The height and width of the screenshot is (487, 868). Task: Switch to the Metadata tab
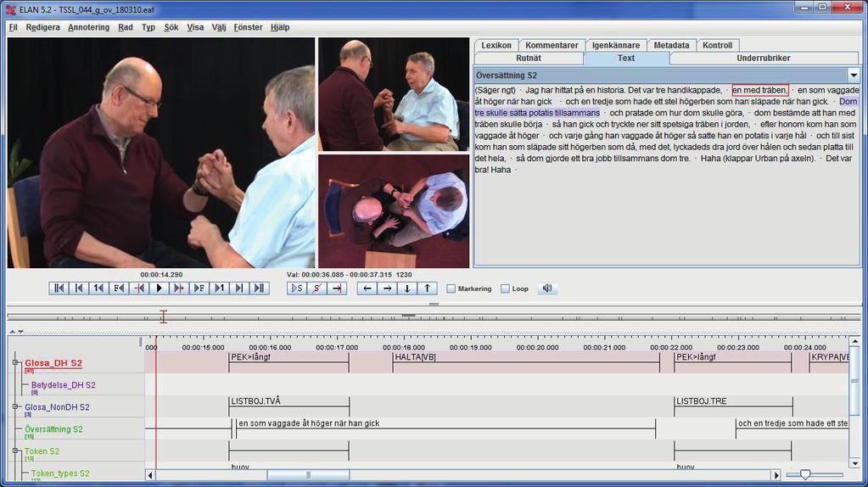point(671,45)
